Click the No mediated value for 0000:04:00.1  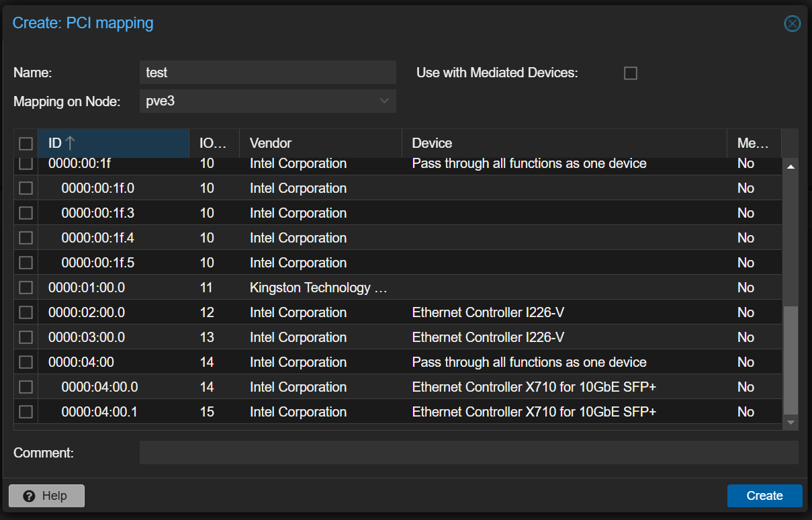pyautogui.click(x=746, y=412)
